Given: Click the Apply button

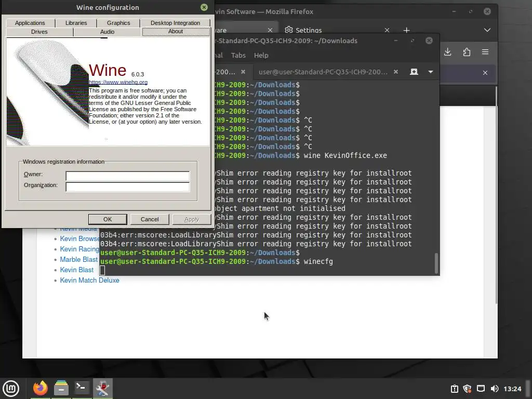Looking at the screenshot, I should click(x=192, y=219).
